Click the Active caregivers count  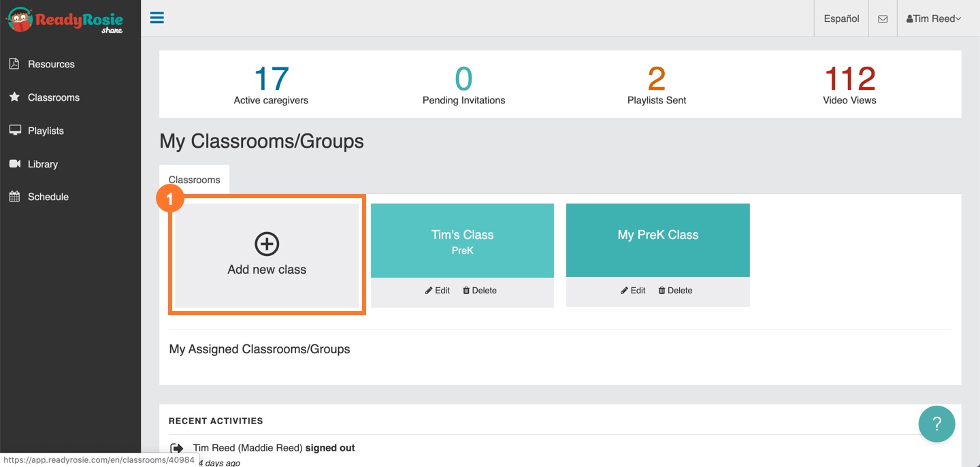click(x=271, y=84)
